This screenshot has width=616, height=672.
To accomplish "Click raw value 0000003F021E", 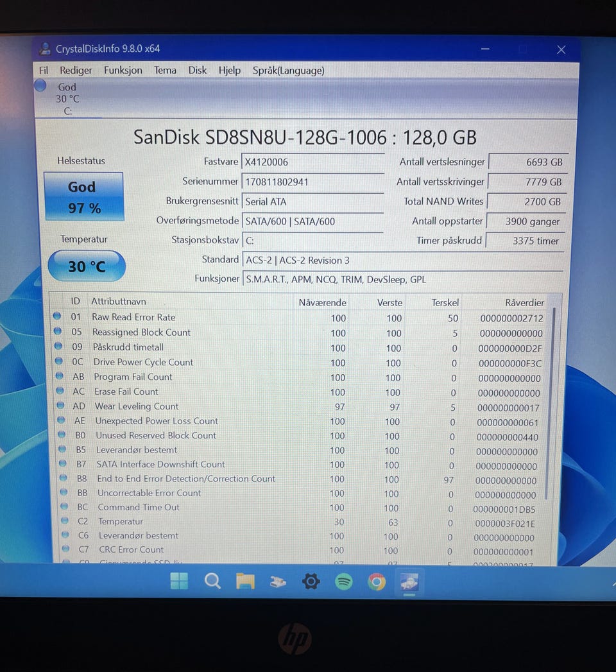I will click(x=505, y=524).
